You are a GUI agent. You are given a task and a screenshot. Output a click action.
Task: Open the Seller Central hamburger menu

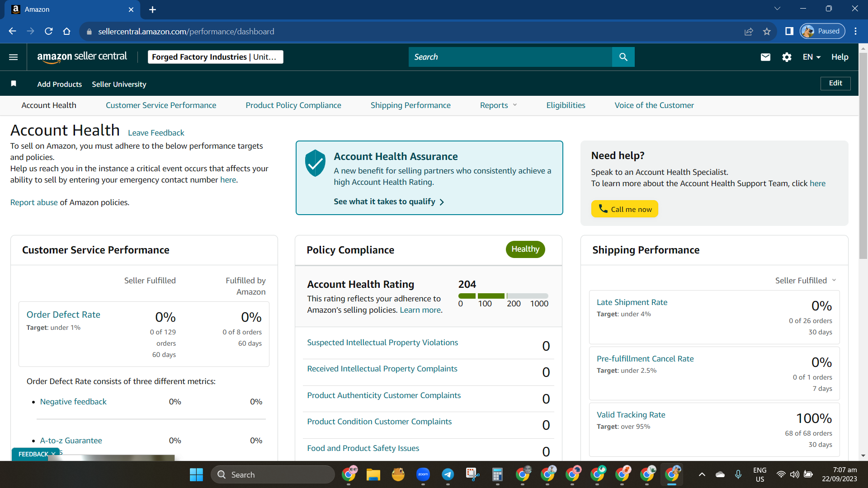14,57
